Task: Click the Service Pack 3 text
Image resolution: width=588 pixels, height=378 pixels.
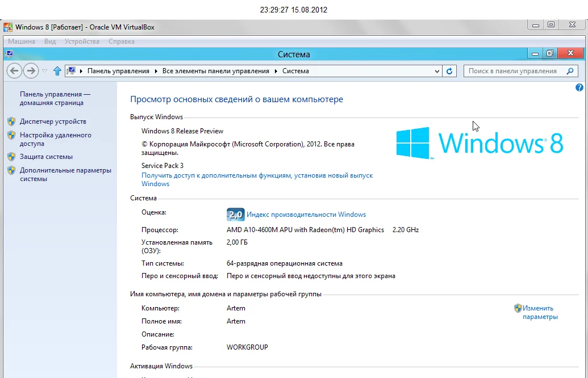Action: 162,166
